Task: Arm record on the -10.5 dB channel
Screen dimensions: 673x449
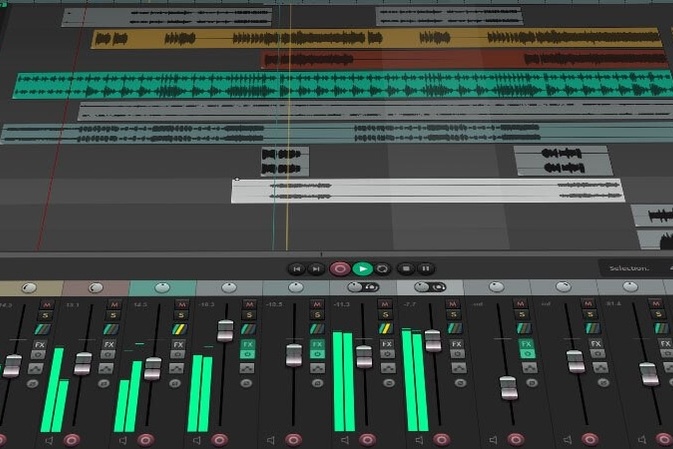Action: click(293, 439)
